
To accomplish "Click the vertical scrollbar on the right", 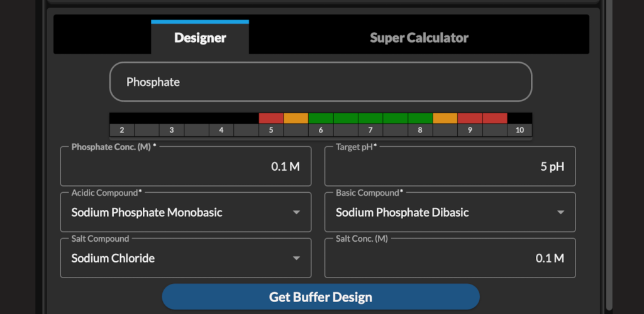I will tap(609, 155).
